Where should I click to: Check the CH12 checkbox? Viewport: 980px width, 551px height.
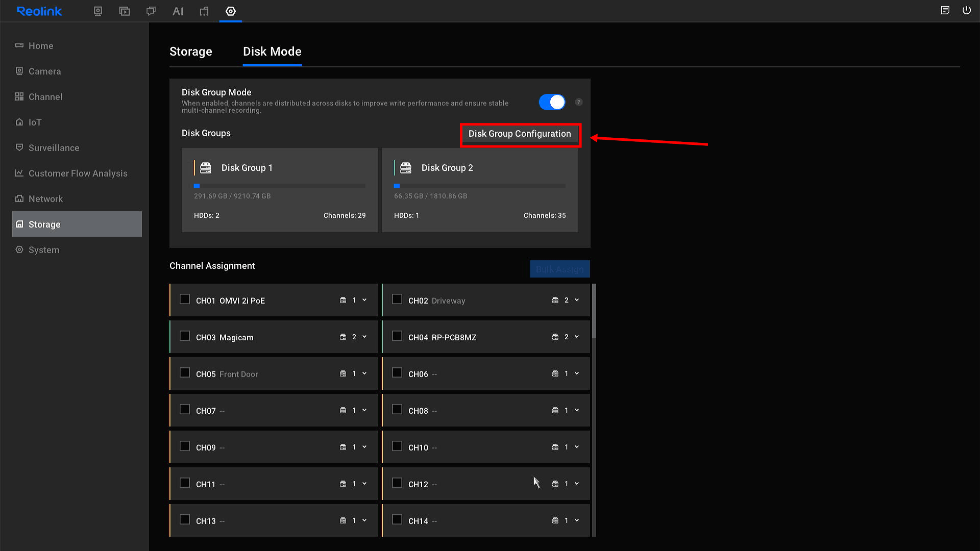point(397,483)
